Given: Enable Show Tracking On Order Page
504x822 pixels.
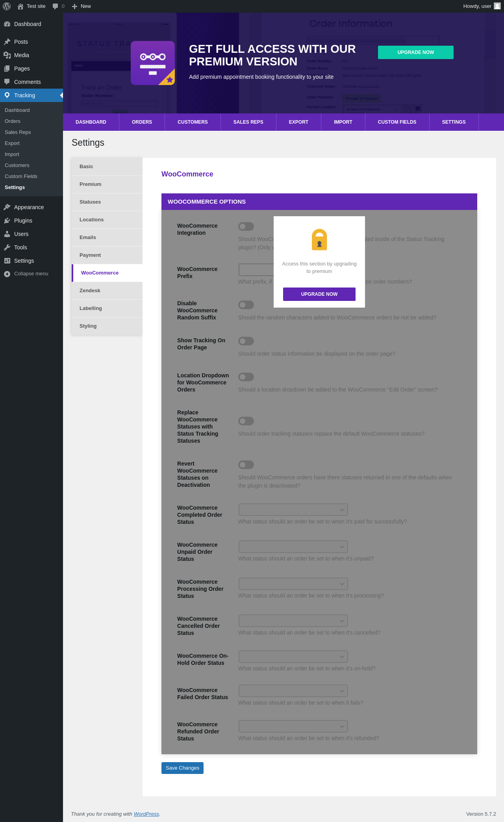Looking at the screenshot, I should coord(246,341).
